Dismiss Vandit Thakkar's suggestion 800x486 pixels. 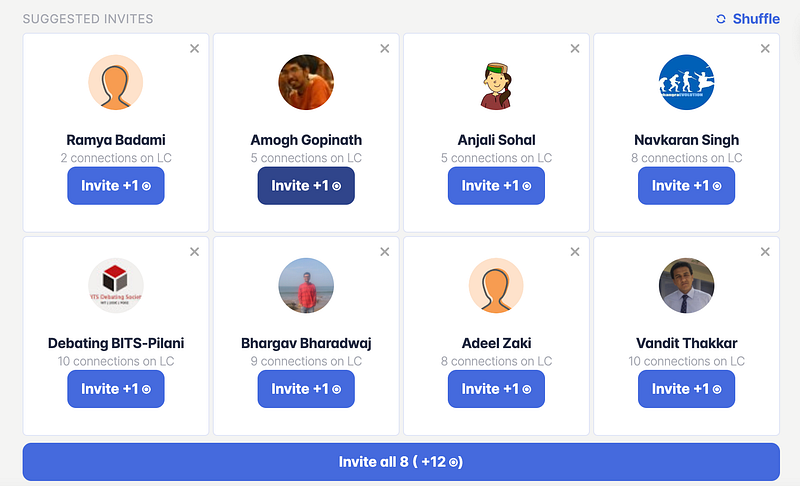click(x=765, y=251)
